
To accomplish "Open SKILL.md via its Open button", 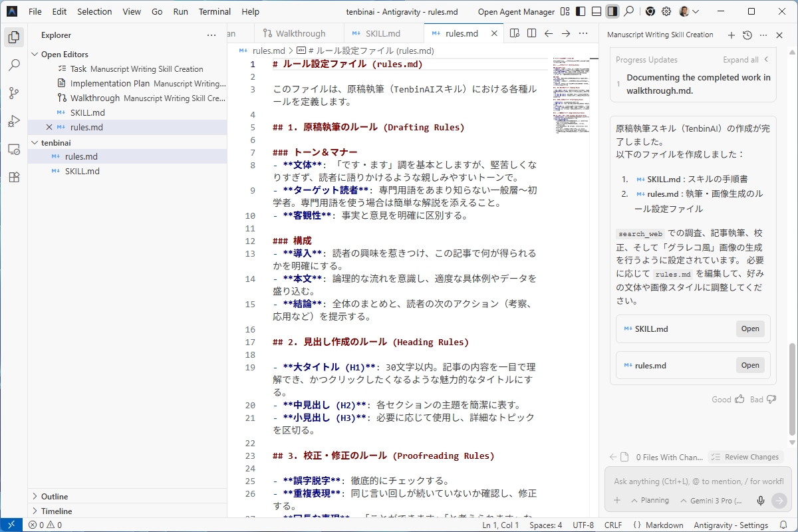I will 750,329.
